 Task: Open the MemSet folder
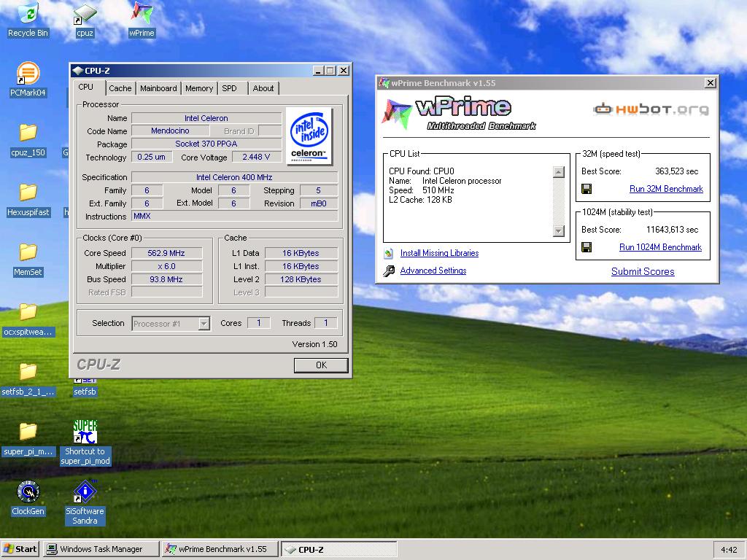click(28, 260)
